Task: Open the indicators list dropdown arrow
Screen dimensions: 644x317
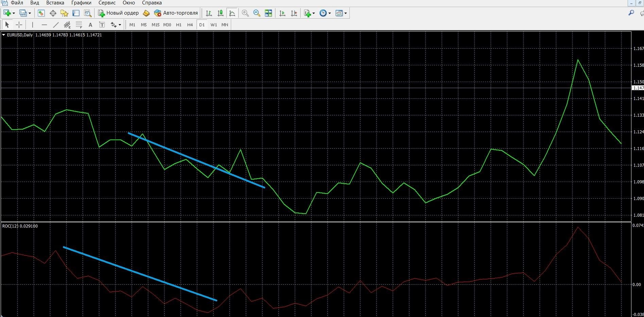Action: tap(313, 13)
